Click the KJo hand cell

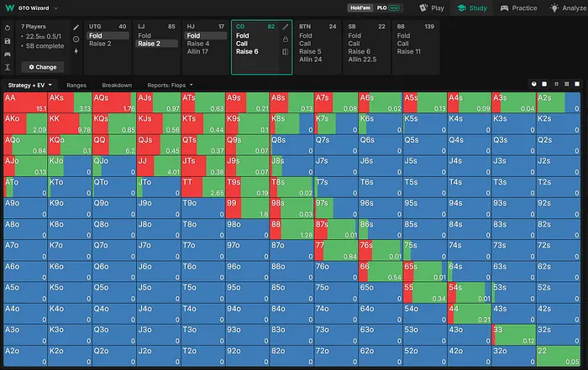tap(70, 166)
